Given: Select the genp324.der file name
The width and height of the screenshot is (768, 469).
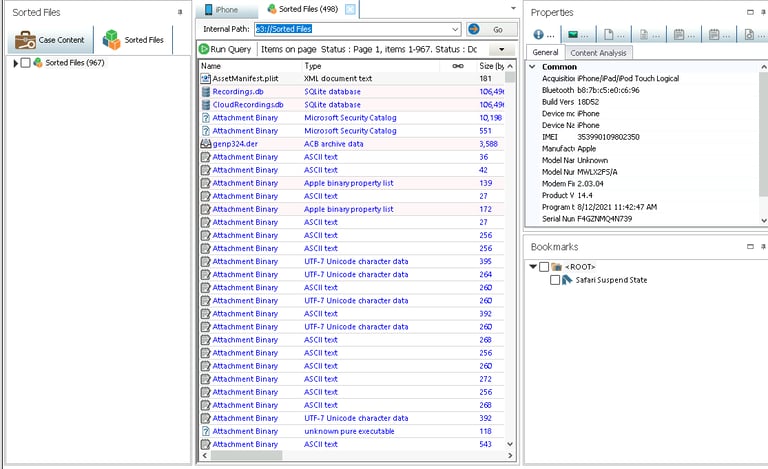Looking at the screenshot, I should click(x=235, y=144).
